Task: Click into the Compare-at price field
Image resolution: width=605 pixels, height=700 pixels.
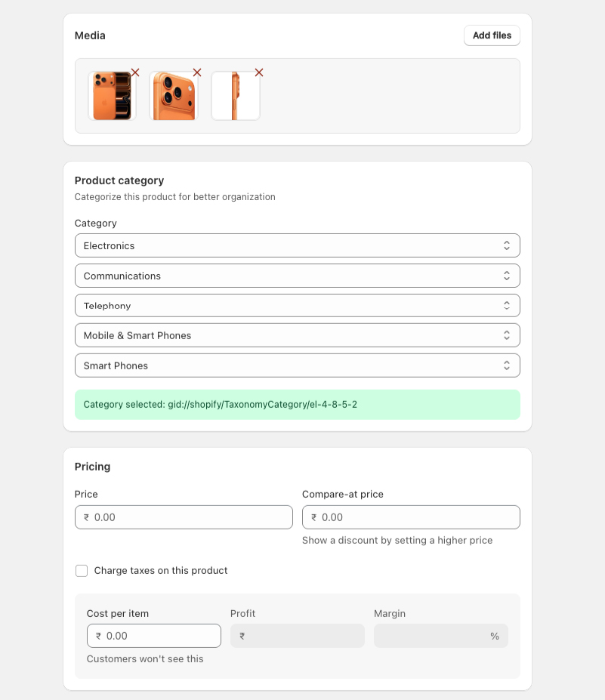Action: pos(411,517)
